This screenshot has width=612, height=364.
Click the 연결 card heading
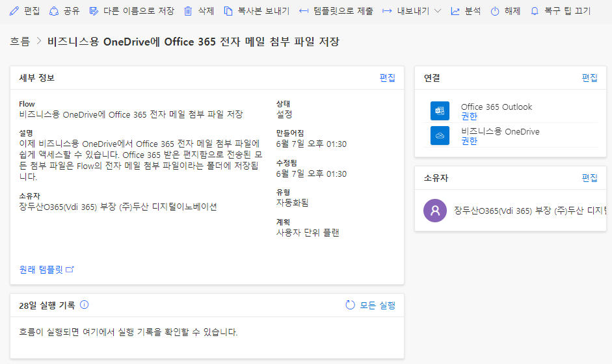click(x=432, y=78)
